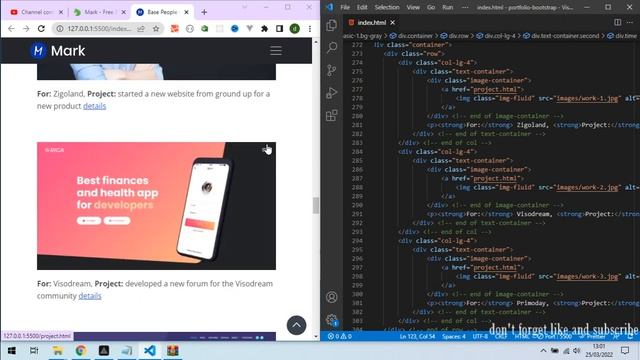Open Chrome extensions puzzle icon
Image resolution: width=640 pixels, height=360 pixels.
264,29
